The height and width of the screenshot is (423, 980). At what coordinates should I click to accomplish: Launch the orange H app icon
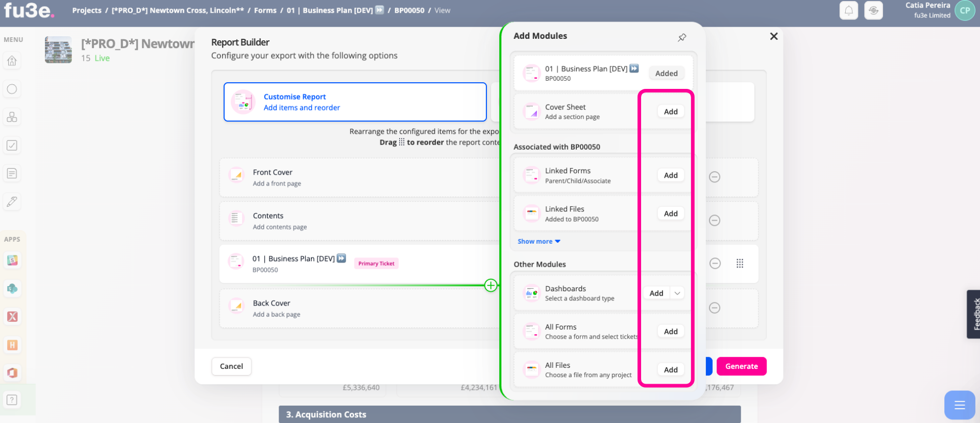12,345
